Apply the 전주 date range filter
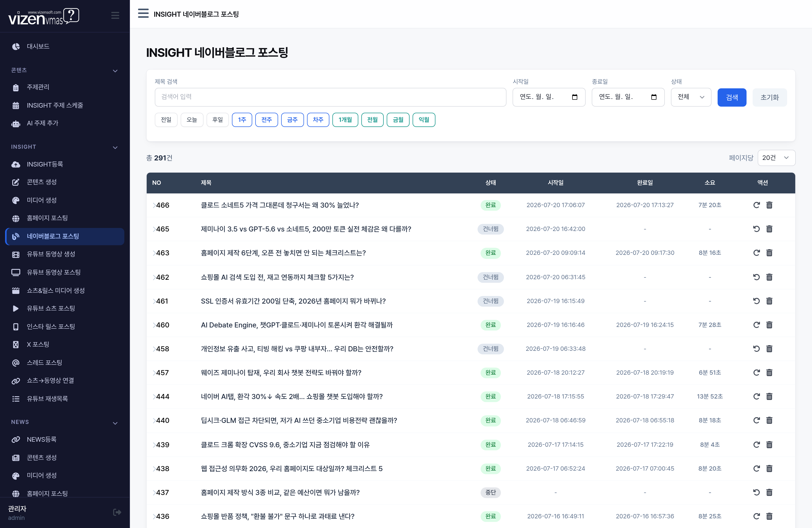Screen dimensions: 812x528 (266, 120)
